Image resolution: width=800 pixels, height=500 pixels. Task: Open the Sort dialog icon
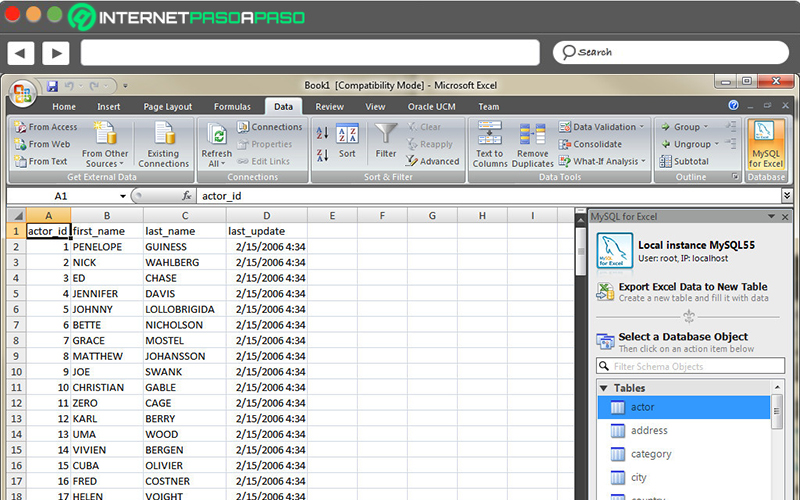347,134
